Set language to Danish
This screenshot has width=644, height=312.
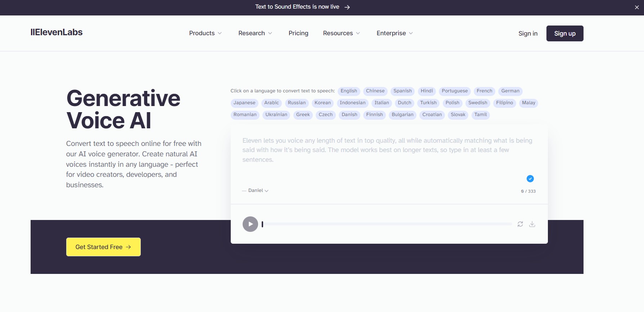tap(350, 115)
